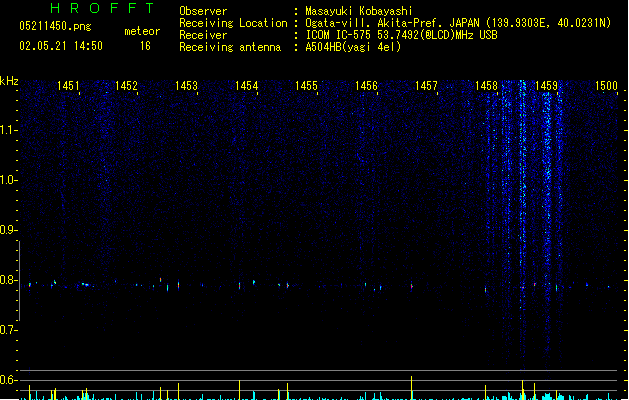Select the ICOM IC-575 53.7492 MHz USB text
This screenshot has width=629, height=400.
coord(402,35)
